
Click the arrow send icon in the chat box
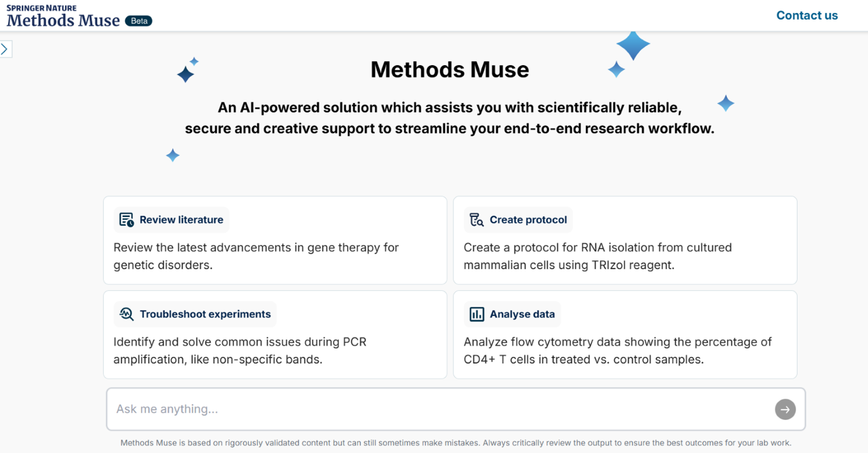[785, 409]
